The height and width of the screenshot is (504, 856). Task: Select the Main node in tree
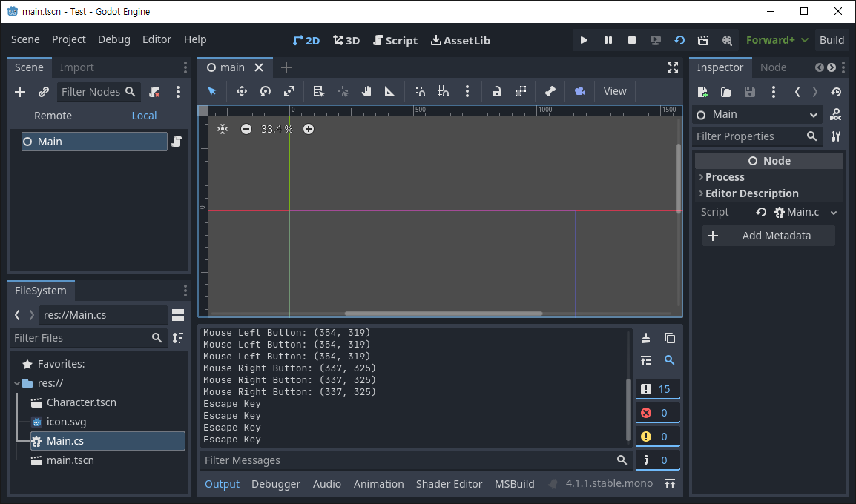pyautogui.click(x=94, y=142)
